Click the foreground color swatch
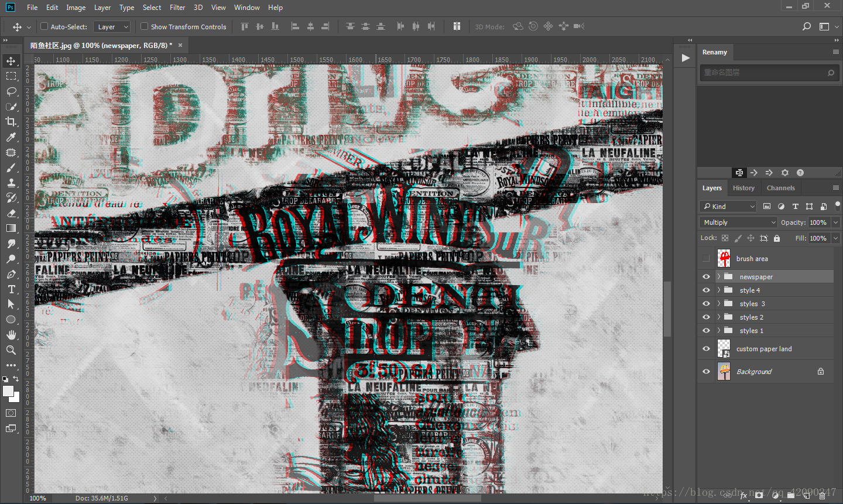 [8, 392]
